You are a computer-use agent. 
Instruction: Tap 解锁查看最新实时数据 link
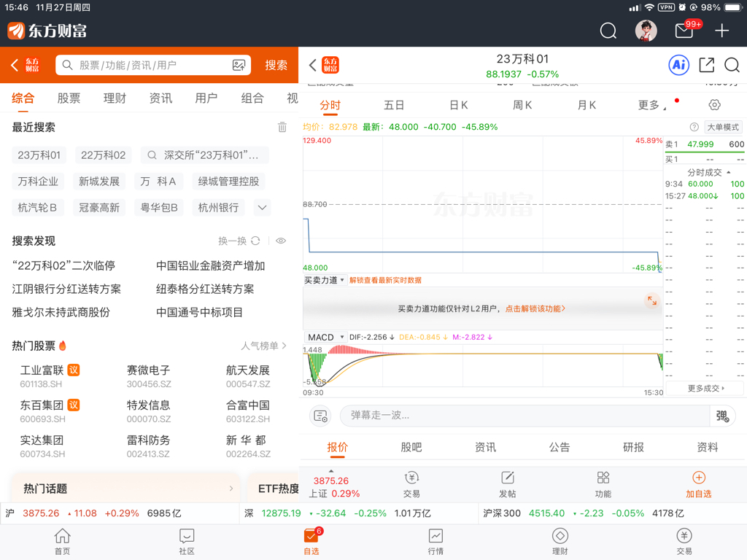click(385, 280)
